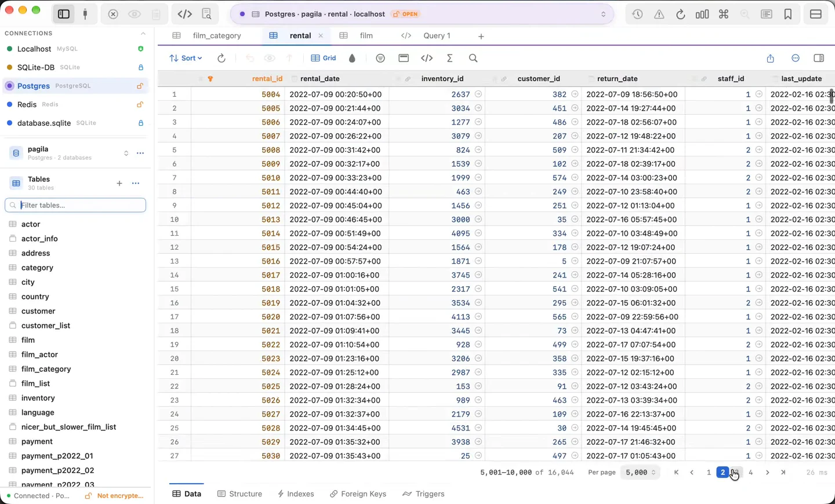
Task: Toggle the Postgres connection lock icon
Action: tap(140, 86)
